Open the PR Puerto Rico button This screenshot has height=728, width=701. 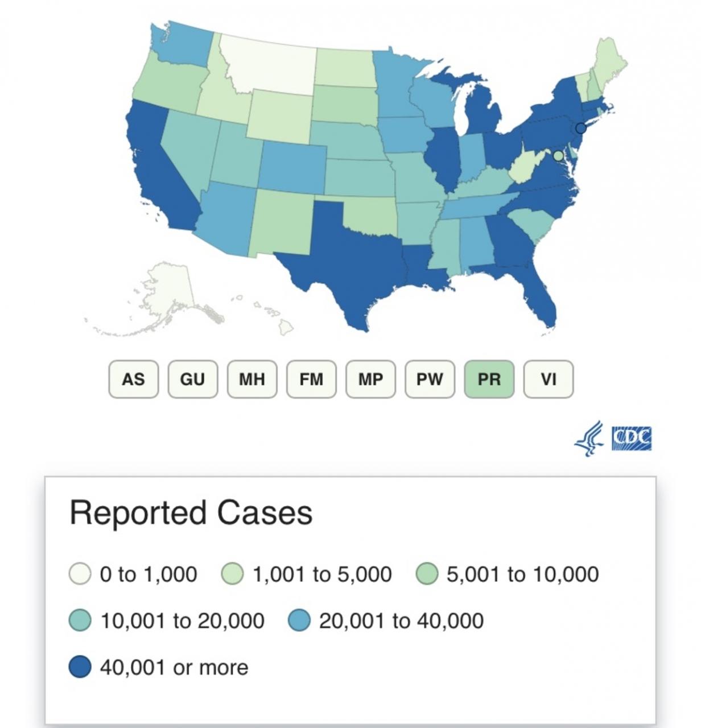489,379
